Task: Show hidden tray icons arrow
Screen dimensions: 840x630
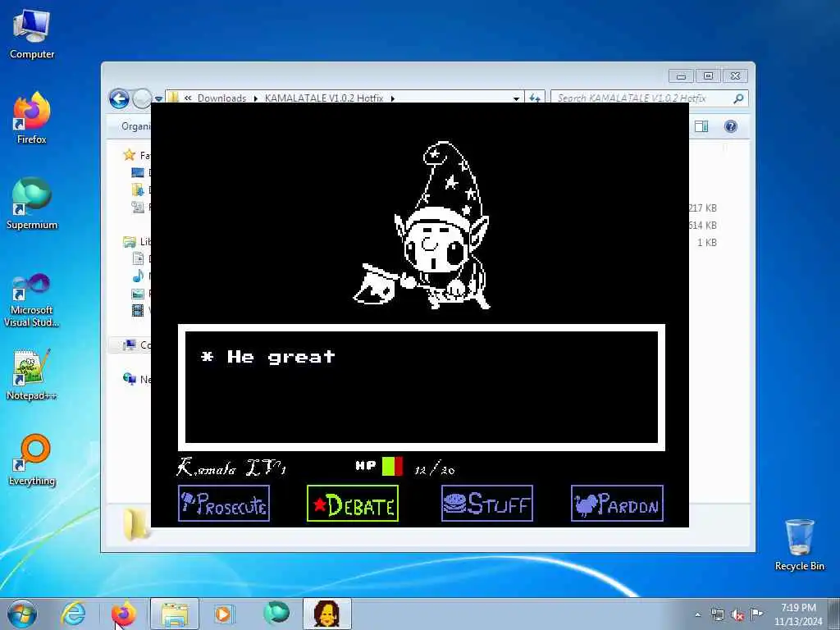Action: 697,614
